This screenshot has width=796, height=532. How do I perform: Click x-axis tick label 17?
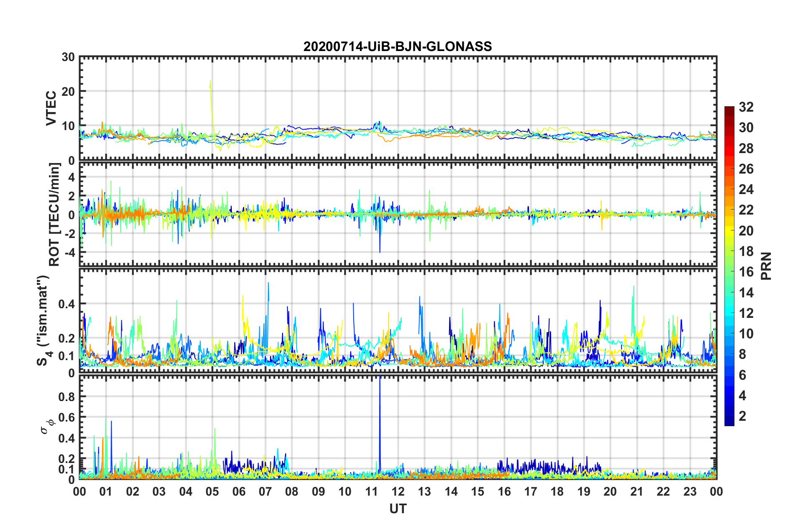pos(531,491)
